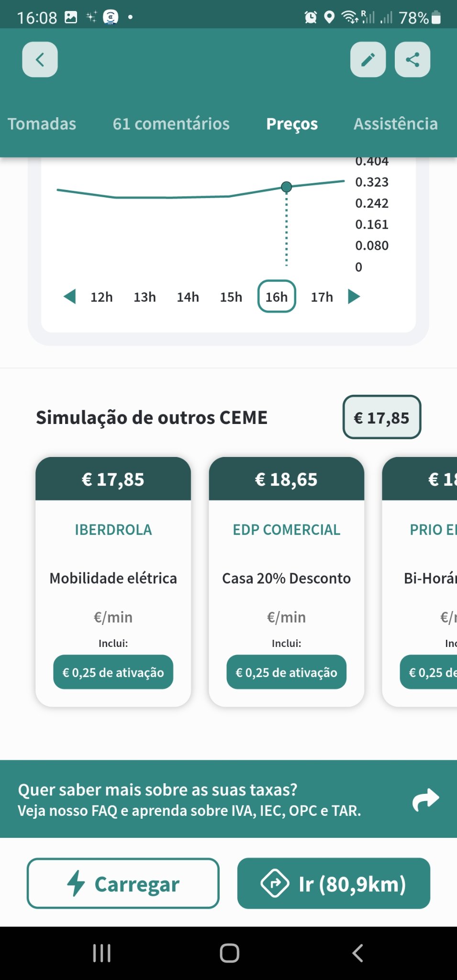457x980 pixels.
Task: Select the 12h time slot
Action: pos(101,297)
